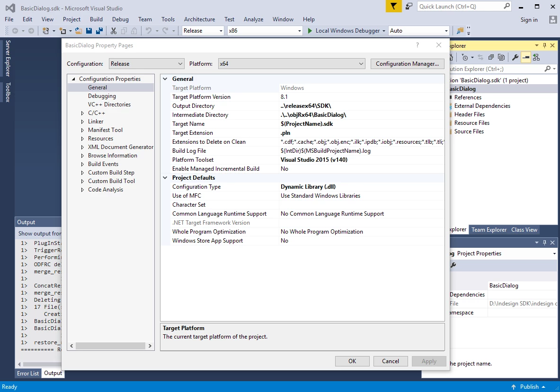Image resolution: width=560 pixels, height=392 pixels.
Task: Click the send feedback icon
Action: tap(409, 7)
